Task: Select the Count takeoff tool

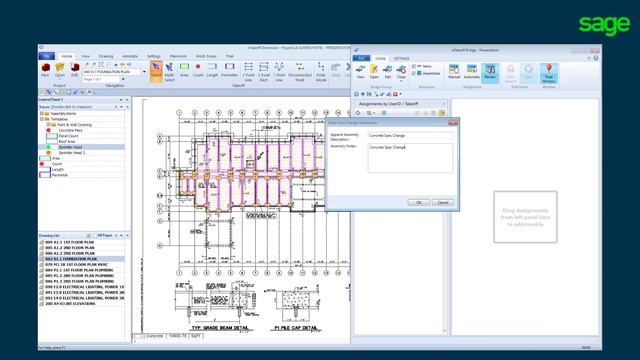Action: click(198, 70)
